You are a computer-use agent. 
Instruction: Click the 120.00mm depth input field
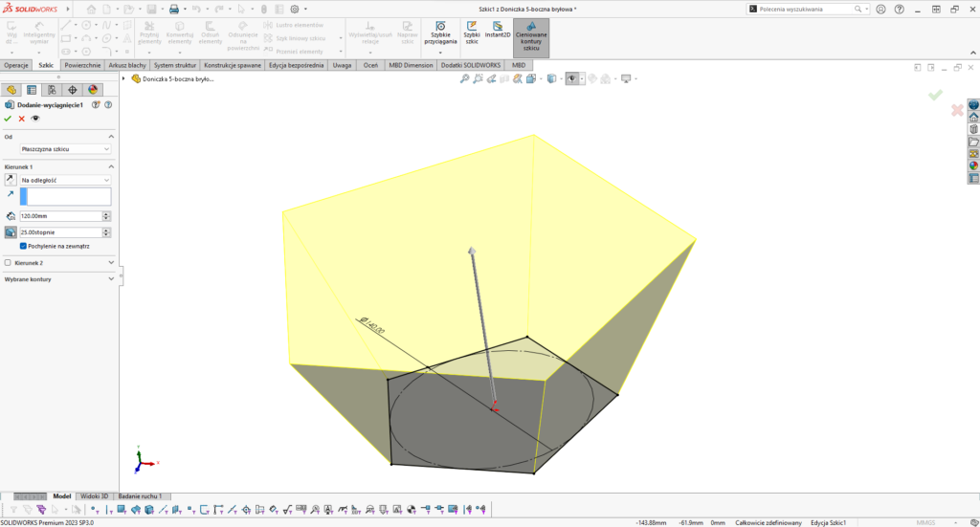pyautogui.click(x=59, y=216)
